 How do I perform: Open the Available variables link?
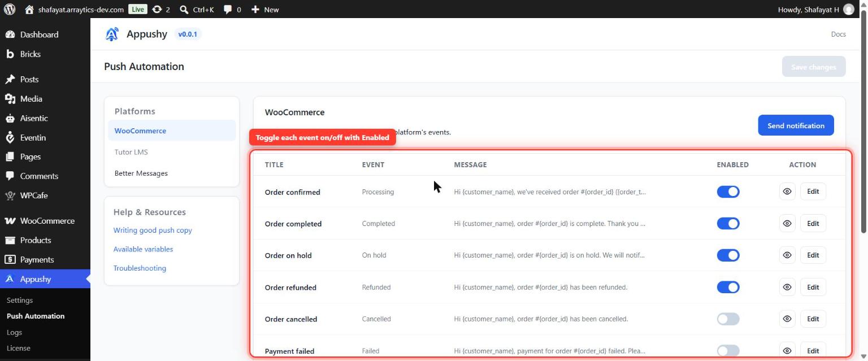(x=143, y=249)
